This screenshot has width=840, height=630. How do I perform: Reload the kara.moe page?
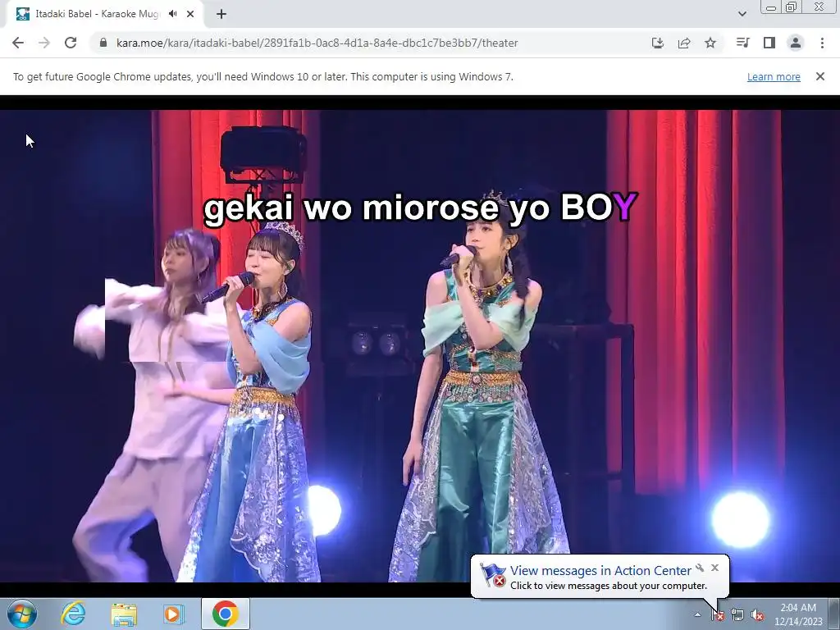pos(71,43)
